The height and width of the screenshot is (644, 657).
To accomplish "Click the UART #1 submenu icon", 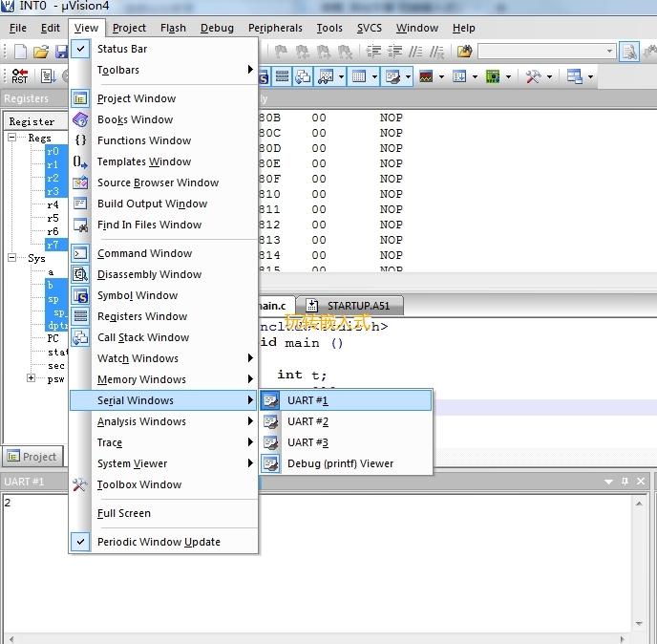I will pos(270,400).
